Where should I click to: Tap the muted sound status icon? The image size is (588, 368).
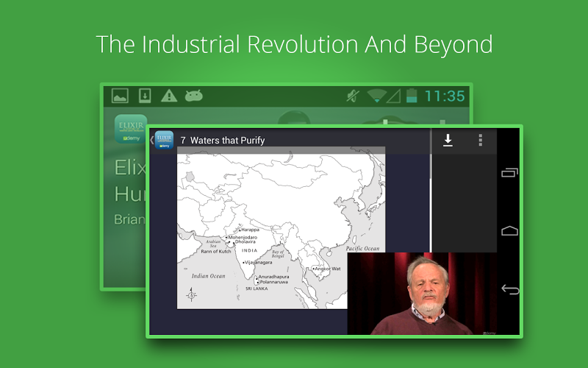[353, 96]
